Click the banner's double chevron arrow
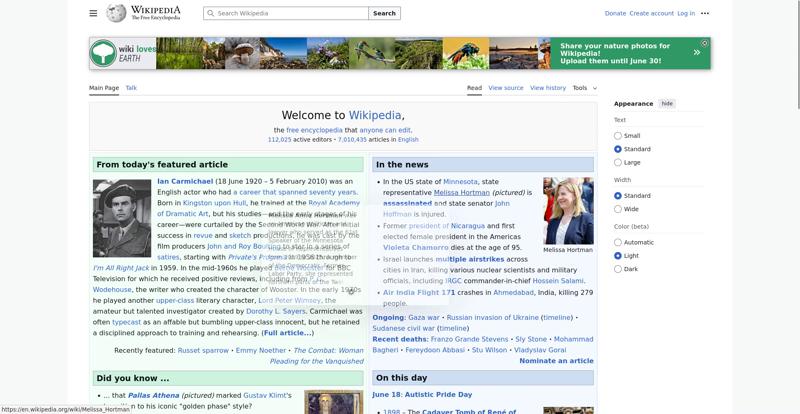The width and height of the screenshot is (800, 414). pyautogui.click(x=696, y=52)
